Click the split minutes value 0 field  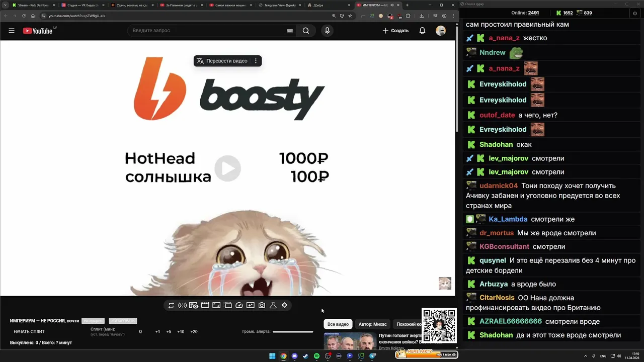[x=140, y=332]
